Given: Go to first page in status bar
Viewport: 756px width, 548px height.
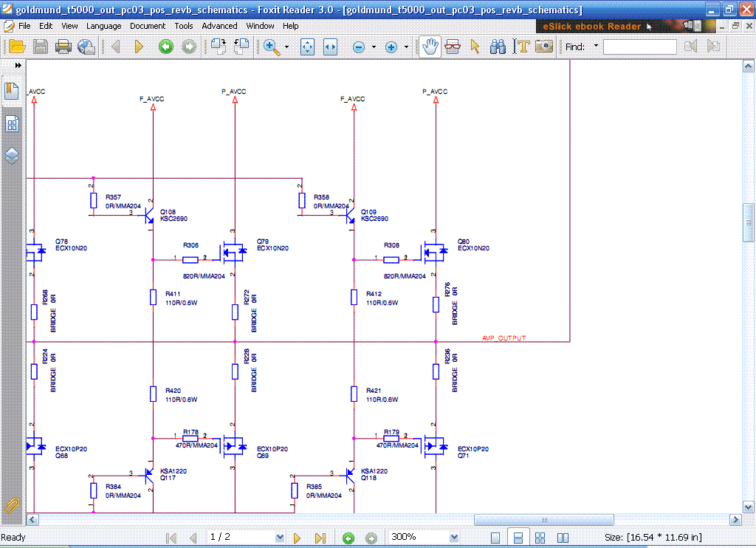Looking at the screenshot, I should [x=171, y=538].
